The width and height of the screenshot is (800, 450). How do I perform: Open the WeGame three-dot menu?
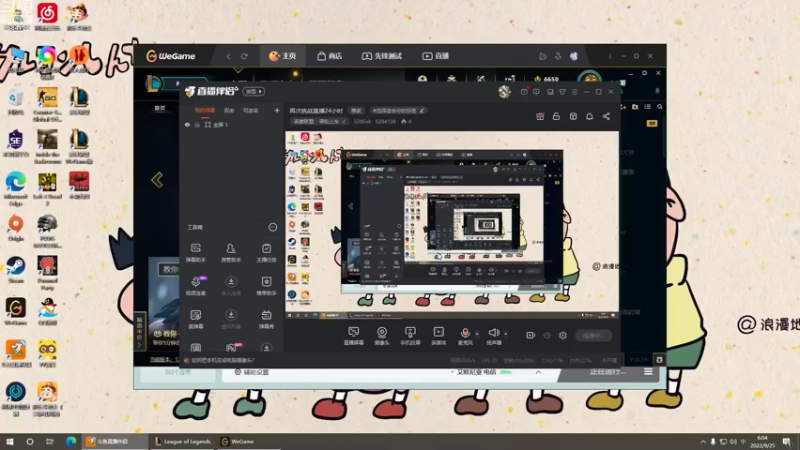(610, 56)
